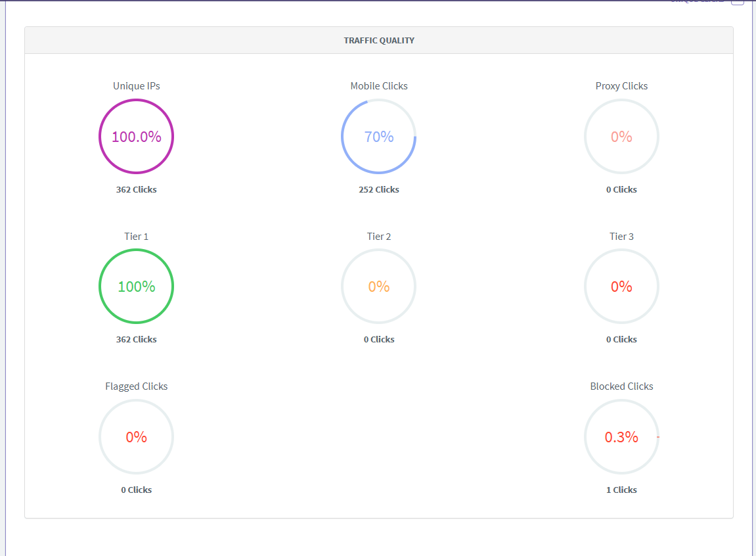Screen dimensions: 756x556
Task: Click "0 Clicks" under Tier 3
Action: pos(621,340)
